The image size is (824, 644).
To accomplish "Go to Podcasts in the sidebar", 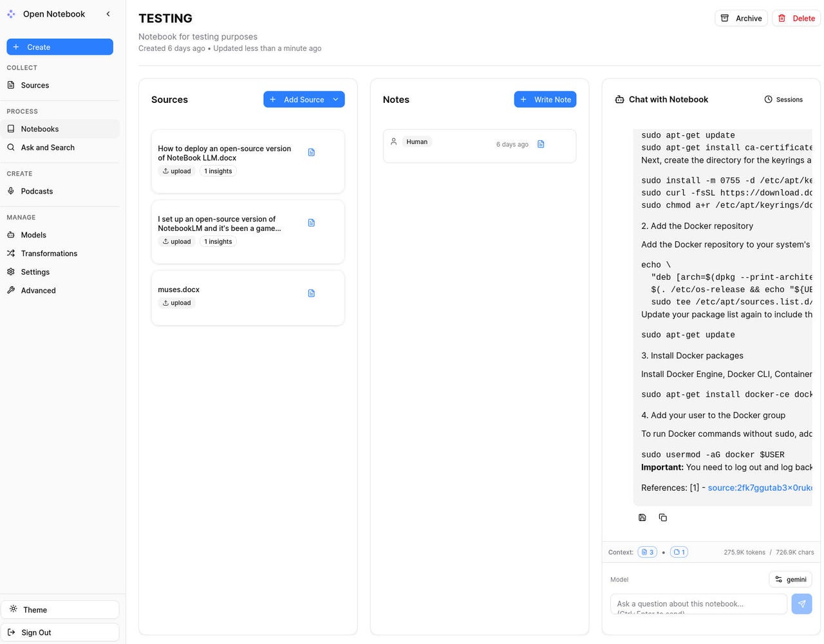I will (37, 191).
